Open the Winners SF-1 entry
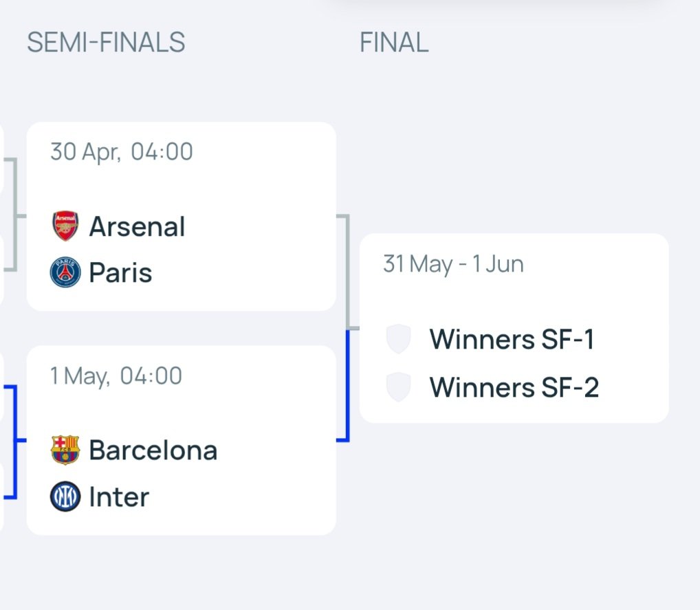The height and width of the screenshot is (610, 700). 512,339
